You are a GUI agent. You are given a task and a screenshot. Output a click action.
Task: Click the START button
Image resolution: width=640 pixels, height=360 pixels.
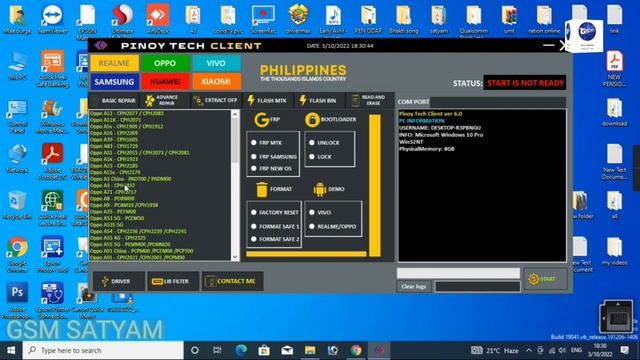tap(545, 279)
